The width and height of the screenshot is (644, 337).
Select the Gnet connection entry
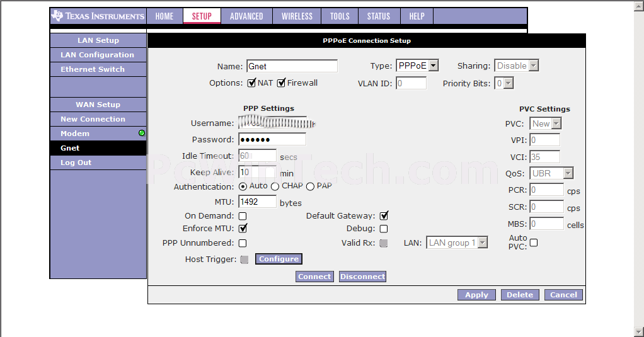[x=98, y=148]
